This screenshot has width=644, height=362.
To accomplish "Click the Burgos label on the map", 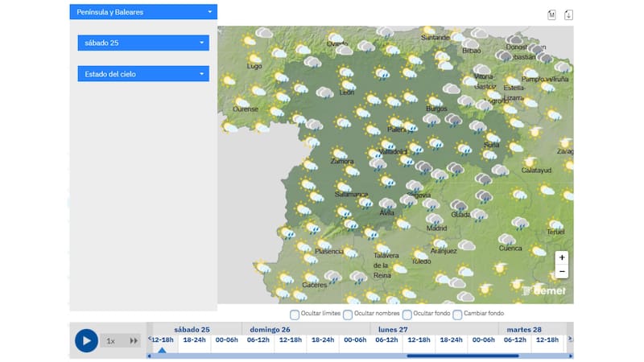I will (x=436, y=109).
